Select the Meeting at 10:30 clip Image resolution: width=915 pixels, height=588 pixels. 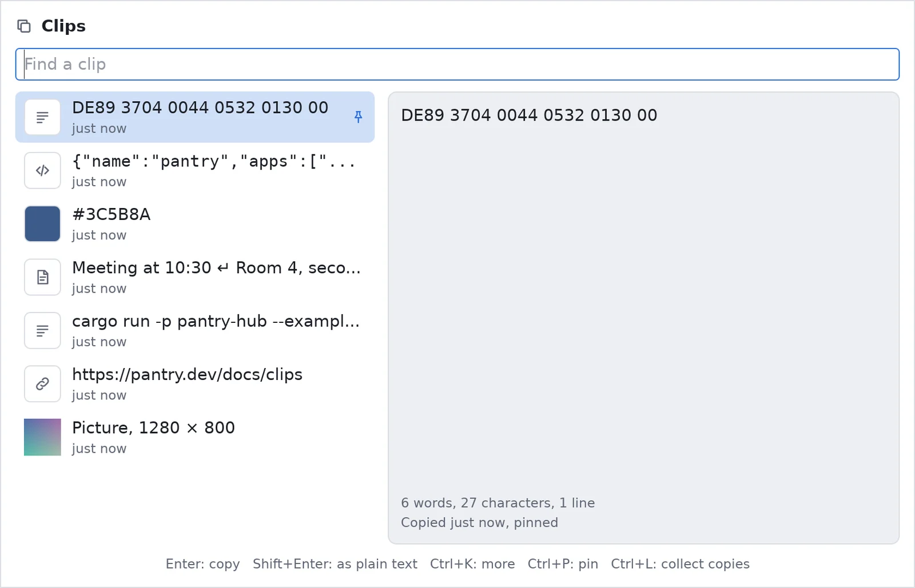tap(195, 277)
